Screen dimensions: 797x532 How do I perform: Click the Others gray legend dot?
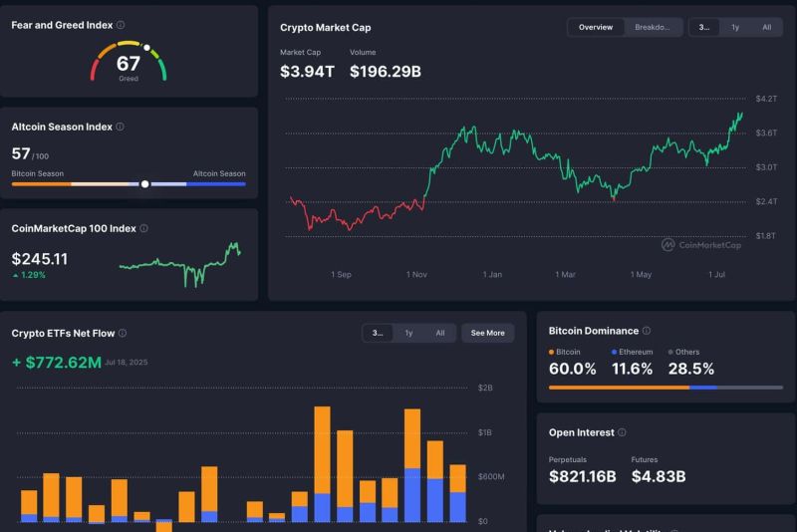[x=670, y=352]
